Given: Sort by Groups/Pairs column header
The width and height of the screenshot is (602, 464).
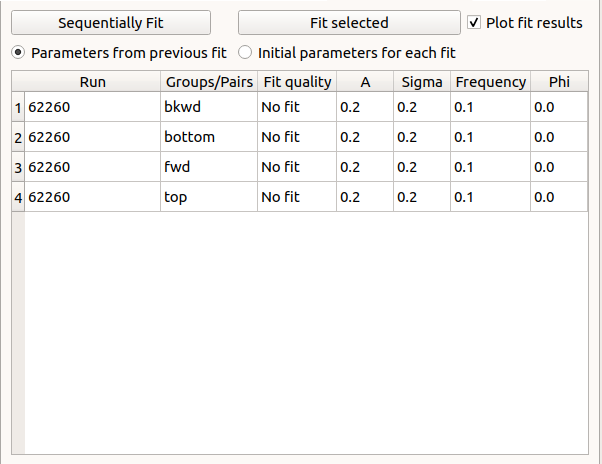Looking at the screenshot, I should coord(209,82).
